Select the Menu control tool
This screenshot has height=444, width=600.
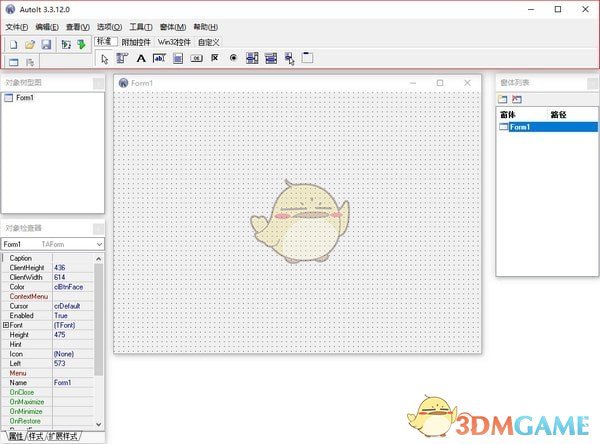point(122,58)
